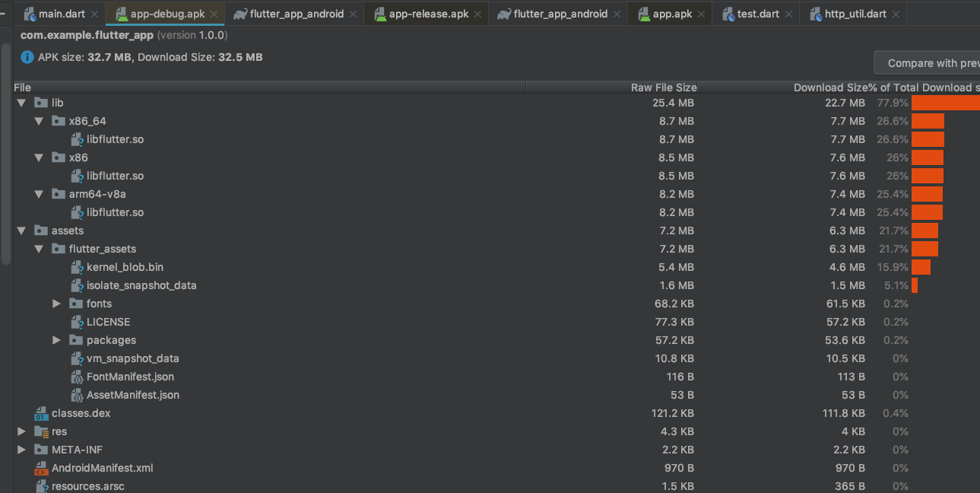Expand the packages folder
Screen dimensions: 980x493
56,340
